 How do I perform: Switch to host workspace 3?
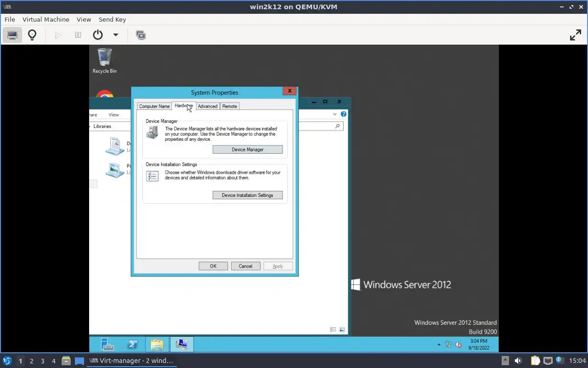(42, 361)
